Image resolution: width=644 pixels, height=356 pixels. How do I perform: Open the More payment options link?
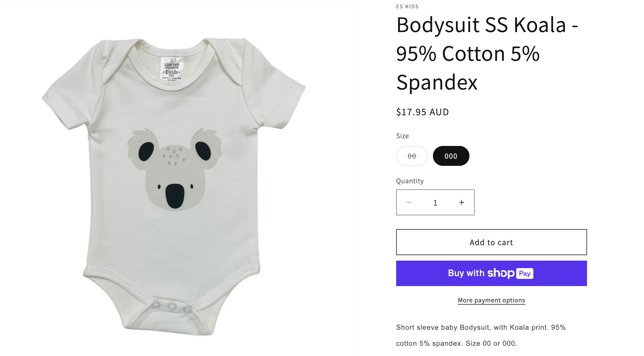pos(491,300)
